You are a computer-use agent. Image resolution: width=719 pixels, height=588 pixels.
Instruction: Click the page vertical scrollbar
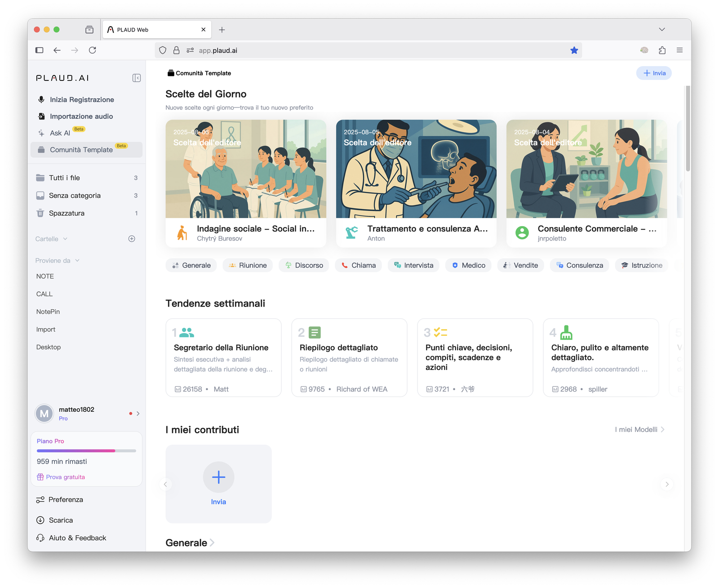point(688,129)
